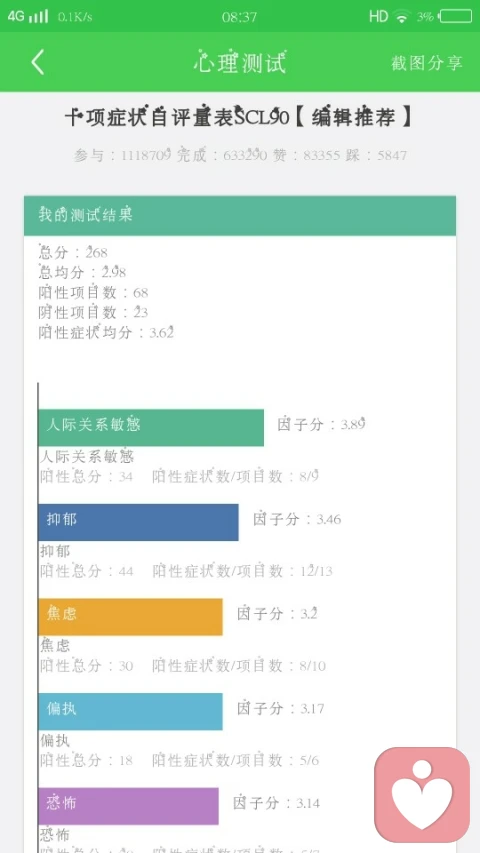Screen dimensions: 480x853
Task: Tap the battery indicator icon
Action: [456, 16]
